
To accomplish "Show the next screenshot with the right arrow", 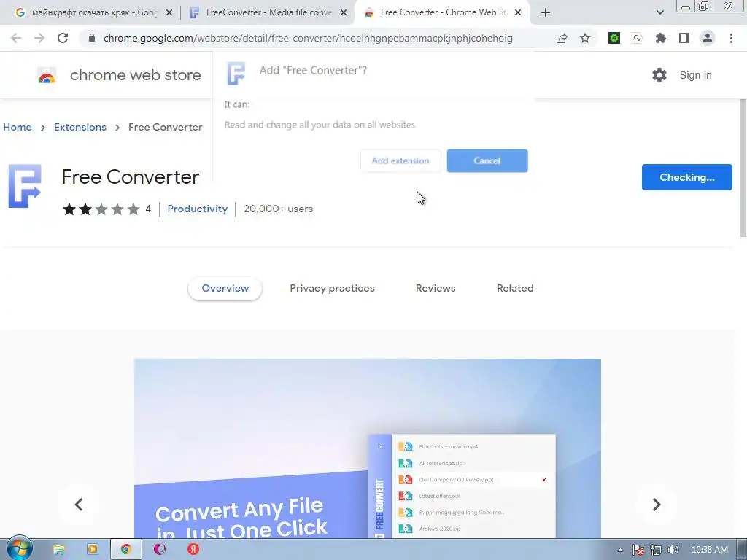I will pyautogui.click(x=657, y=505).
